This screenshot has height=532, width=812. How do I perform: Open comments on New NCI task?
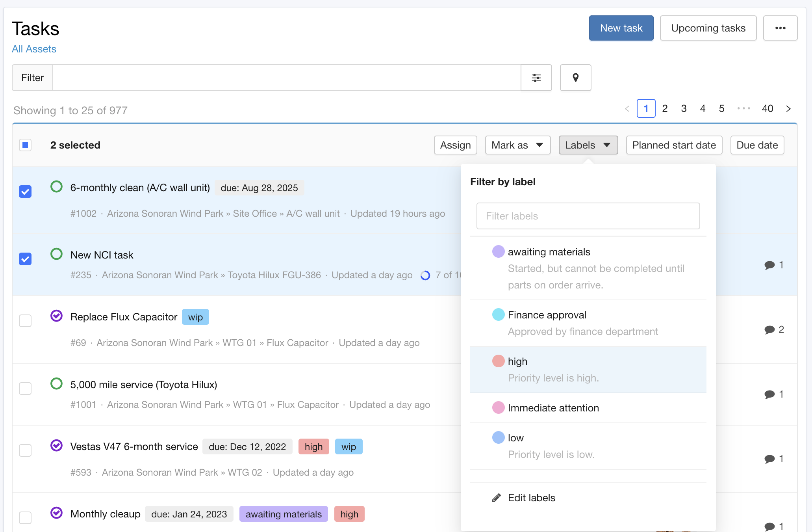click(774, 265)
